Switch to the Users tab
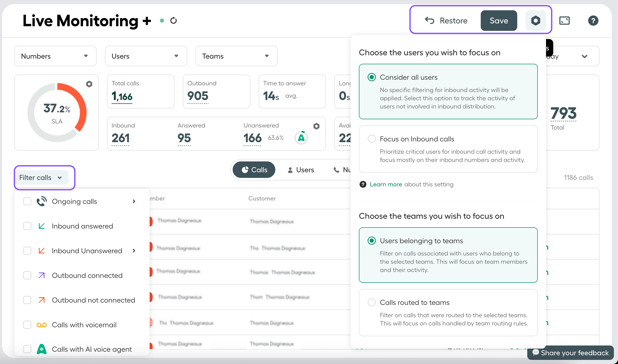 (301, 170)
